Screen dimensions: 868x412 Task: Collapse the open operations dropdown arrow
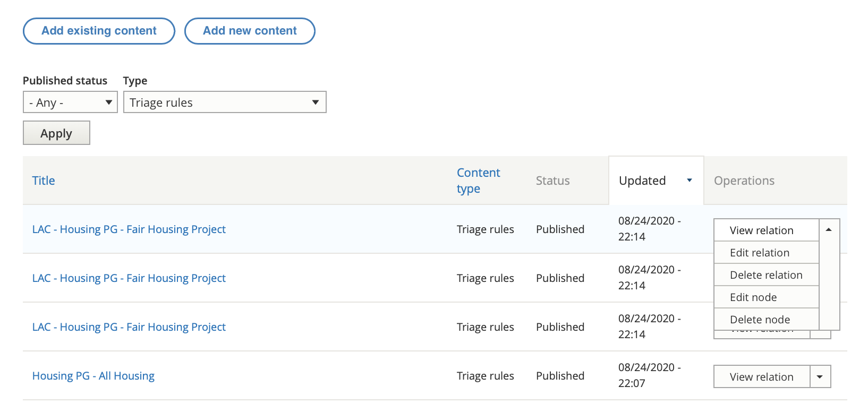[829, 230]
